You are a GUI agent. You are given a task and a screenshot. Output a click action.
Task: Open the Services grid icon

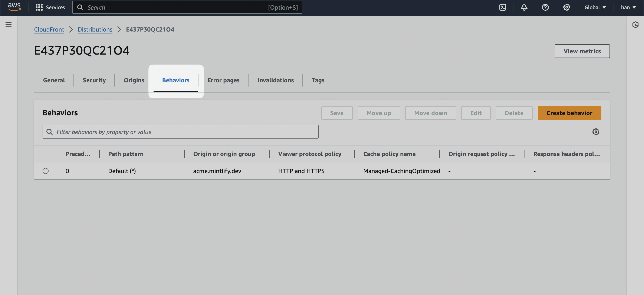pyautogui.click(x=39, y=7)
